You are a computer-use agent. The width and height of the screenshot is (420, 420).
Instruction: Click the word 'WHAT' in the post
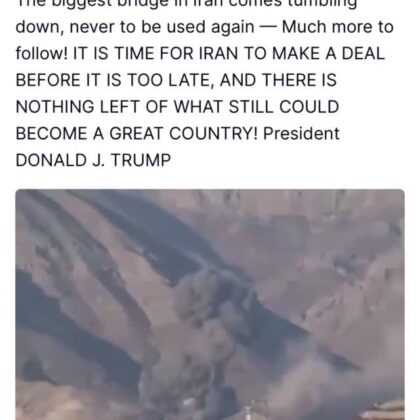click(x=198, y=107)
